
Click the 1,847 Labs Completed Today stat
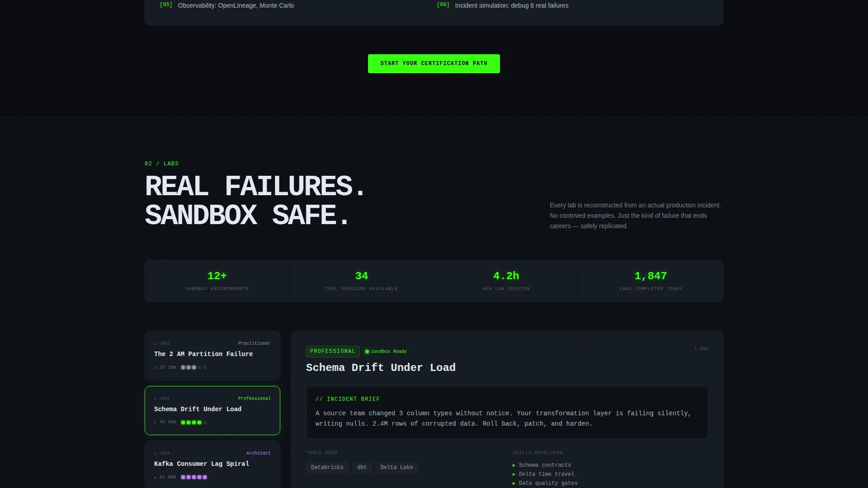[x=651, y=281]
